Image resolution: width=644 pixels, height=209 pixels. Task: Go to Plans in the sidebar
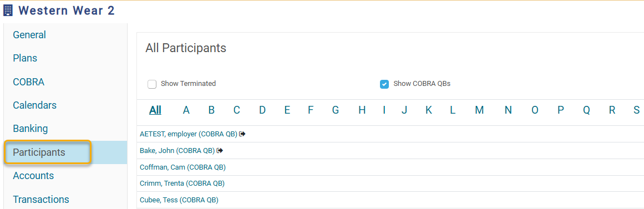25,58
